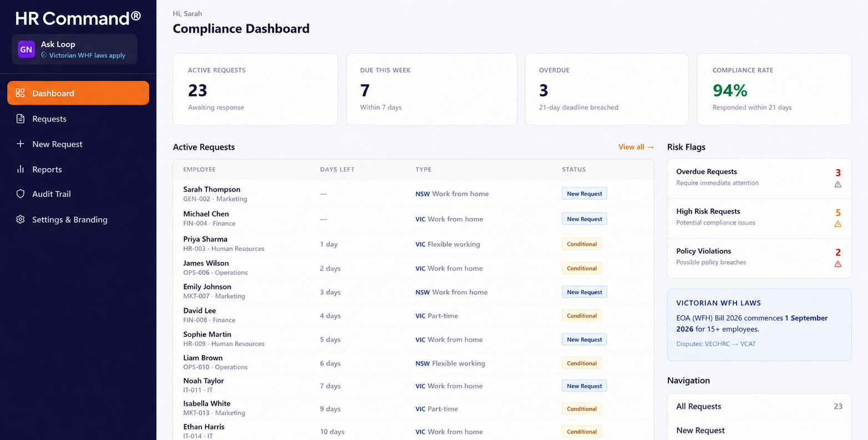Select Isabella White in the table
Screen dimensions: 868x440
[413, 408]
